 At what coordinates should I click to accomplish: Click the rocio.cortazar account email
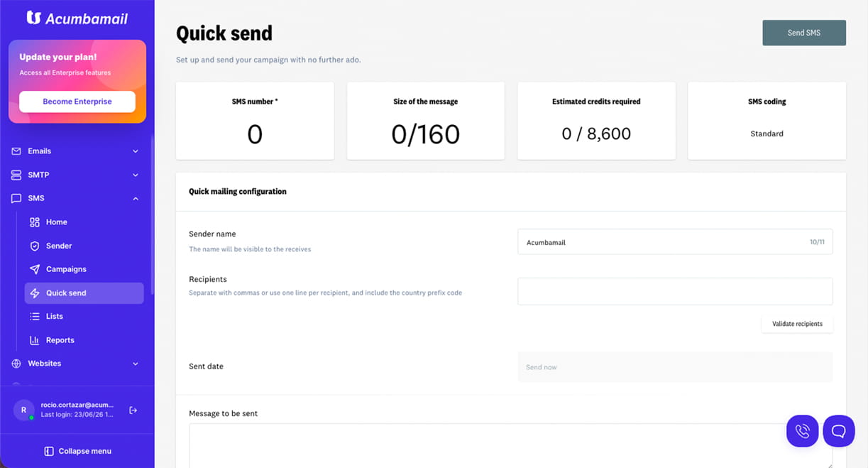(x=77, y=405)
